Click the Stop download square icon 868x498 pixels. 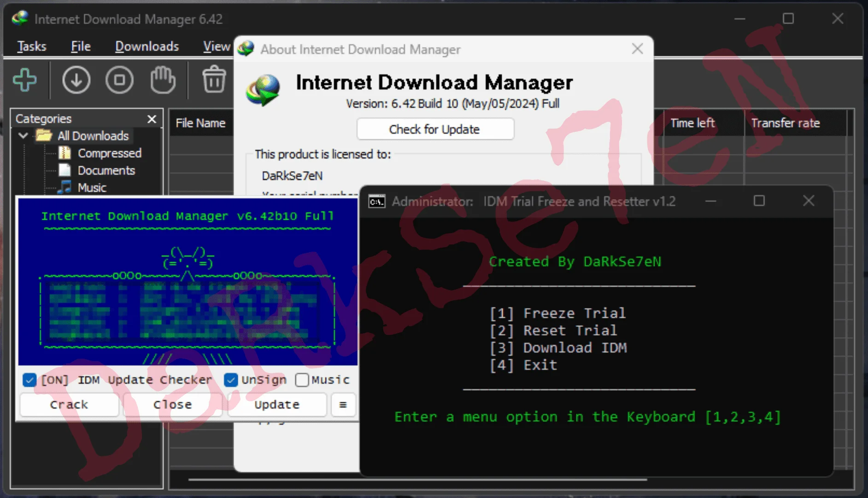pyautogui.click(x=119, y=80)
